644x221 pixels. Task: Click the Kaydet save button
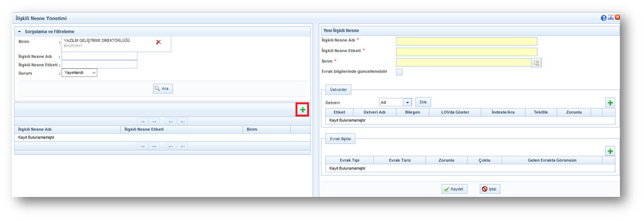pyautogui.click(x=454, y=189)
